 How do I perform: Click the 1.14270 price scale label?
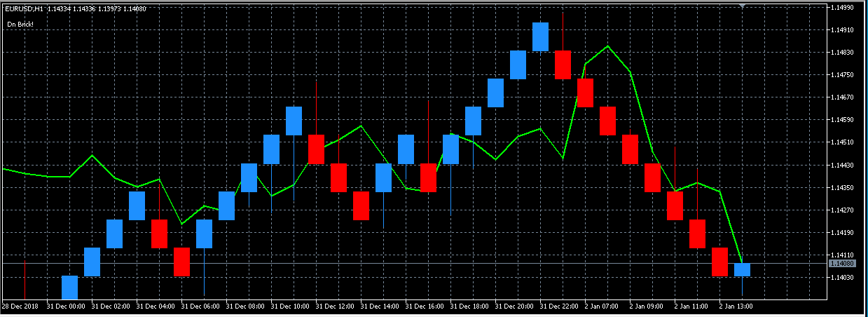pyautogui.click(x=841, y=210)
